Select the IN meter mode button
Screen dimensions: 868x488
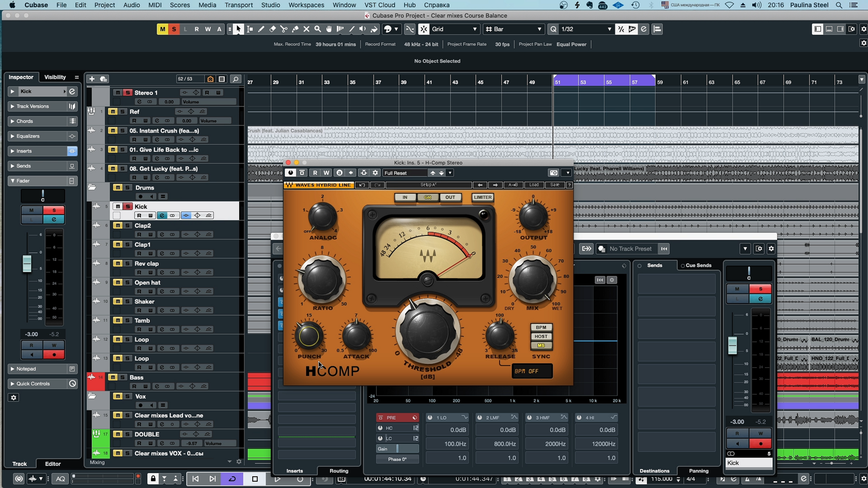coord(405,197)
